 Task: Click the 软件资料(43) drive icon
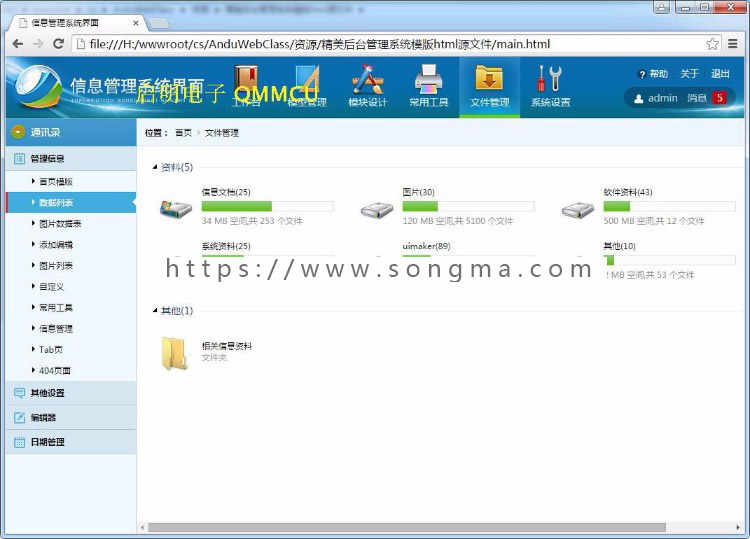point(578,209)
